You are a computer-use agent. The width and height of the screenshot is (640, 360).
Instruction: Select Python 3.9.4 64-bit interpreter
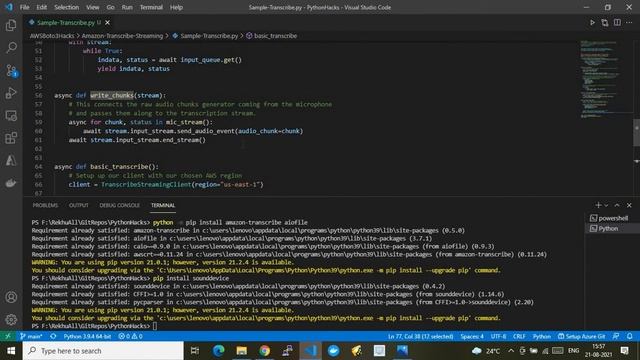click(87, 336)
